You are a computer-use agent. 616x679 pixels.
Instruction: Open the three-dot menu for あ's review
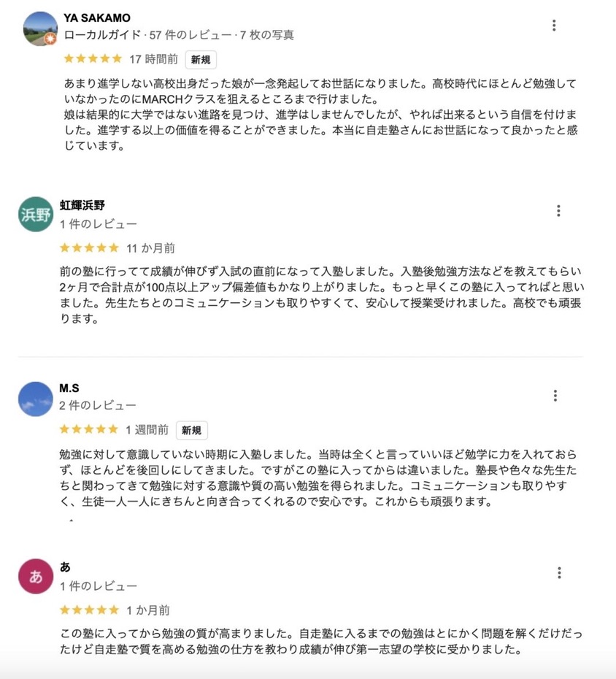click(x=559, y=573)
